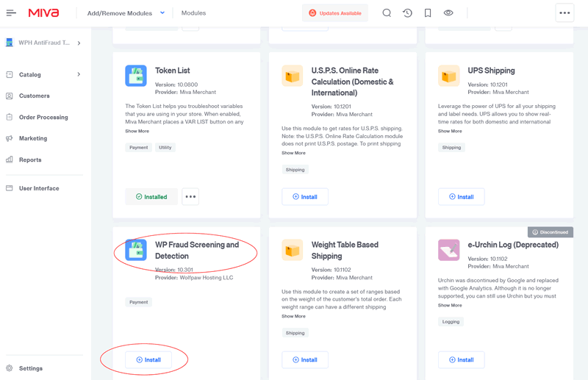Screen dimensions: 588x380
Task: Expand Show More on UPS Shipping
Action: 450,132
